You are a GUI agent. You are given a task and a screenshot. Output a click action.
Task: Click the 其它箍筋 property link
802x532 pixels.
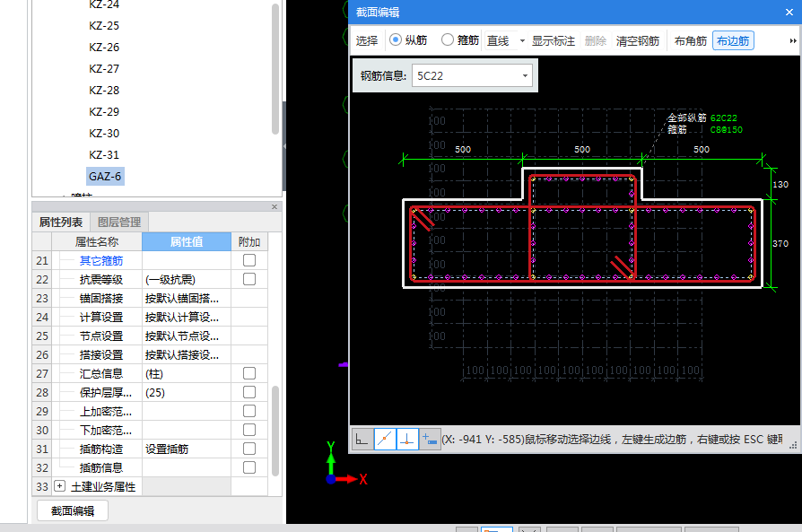[x=101, y=261]
